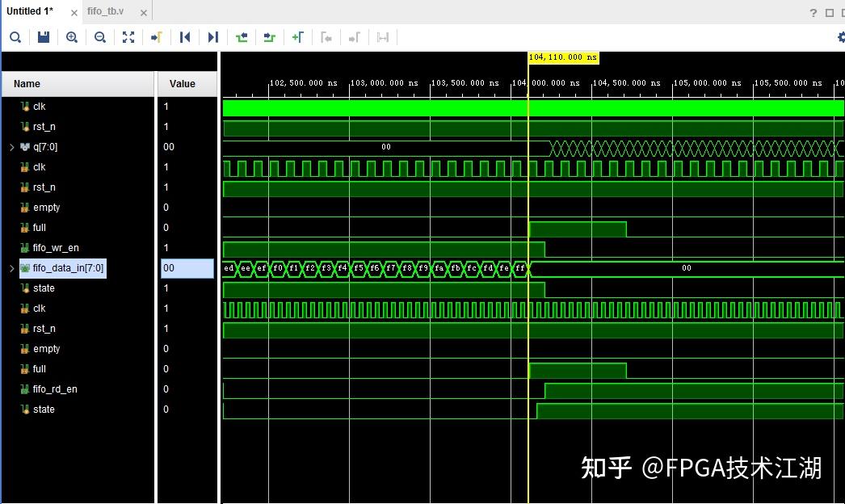Go to time zero in the waveform

185,37
